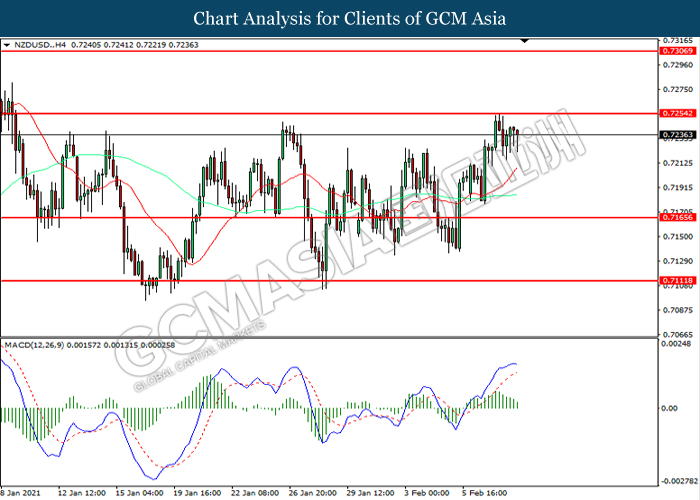Click the chart title banner text

(x=350, y=18)
